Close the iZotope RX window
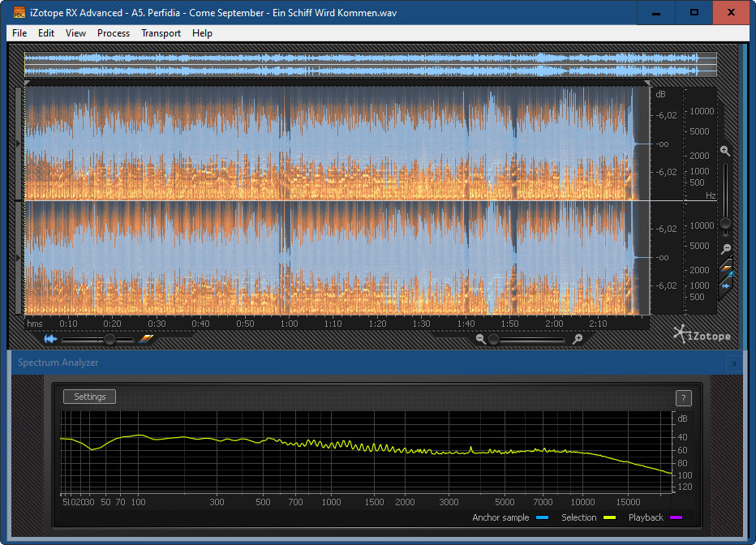756x545 pixels. pyautogui.click(x=732, y=13)
